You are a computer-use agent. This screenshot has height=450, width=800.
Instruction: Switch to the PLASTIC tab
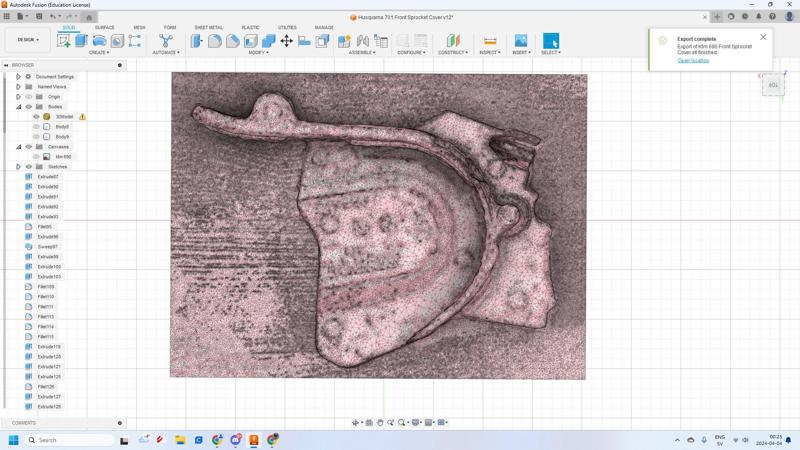(250, 28)
